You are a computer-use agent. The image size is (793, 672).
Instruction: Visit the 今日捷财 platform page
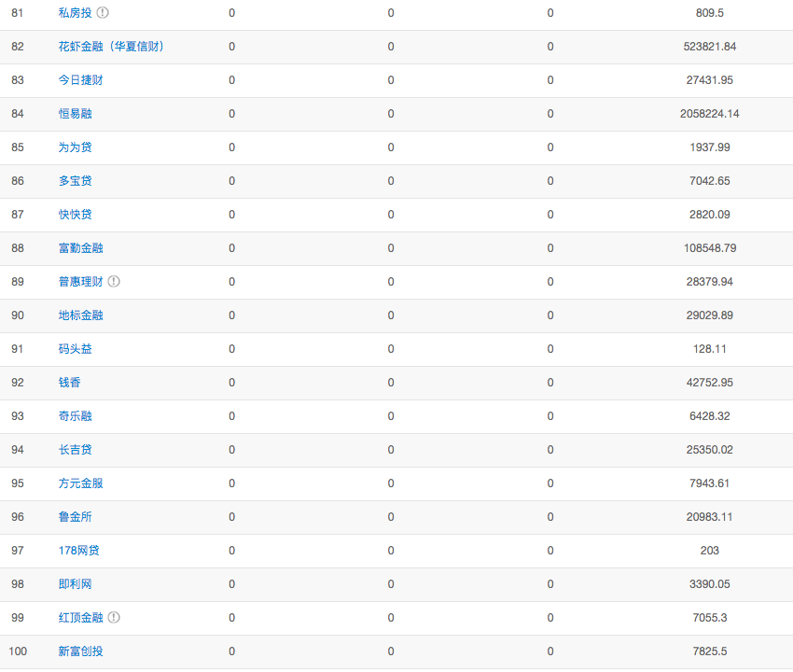pyautogui.click(x=80, y=80)
